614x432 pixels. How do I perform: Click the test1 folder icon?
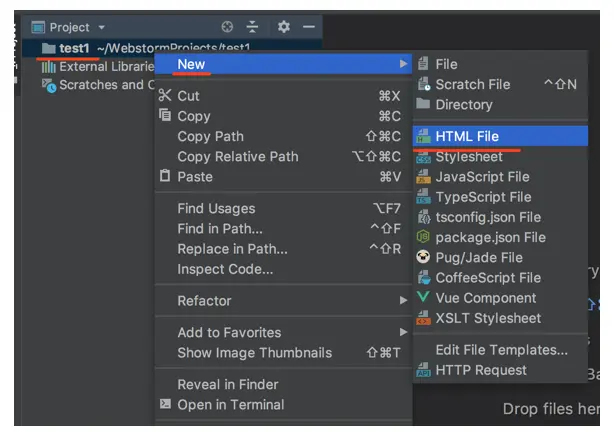49,48
